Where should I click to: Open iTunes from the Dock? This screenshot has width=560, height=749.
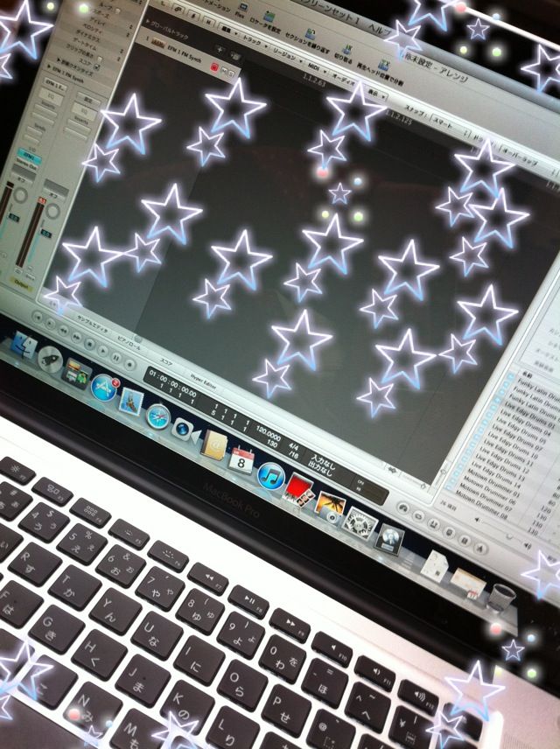point(271,477)
